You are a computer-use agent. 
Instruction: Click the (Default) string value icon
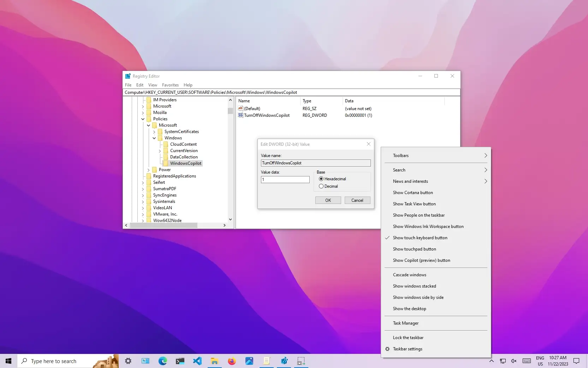pos(240,108)
